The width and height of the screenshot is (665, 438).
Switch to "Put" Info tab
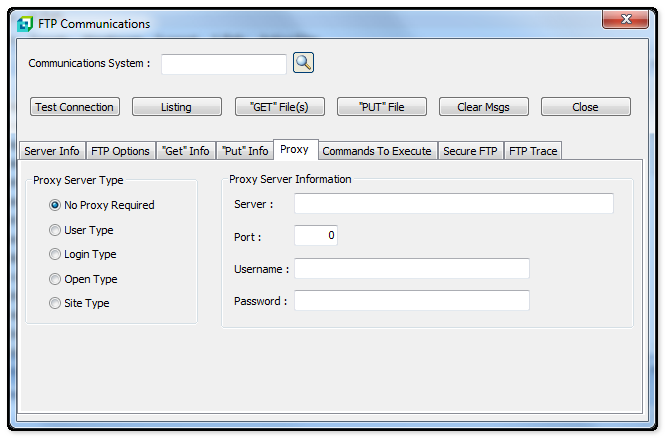(244, 151)
